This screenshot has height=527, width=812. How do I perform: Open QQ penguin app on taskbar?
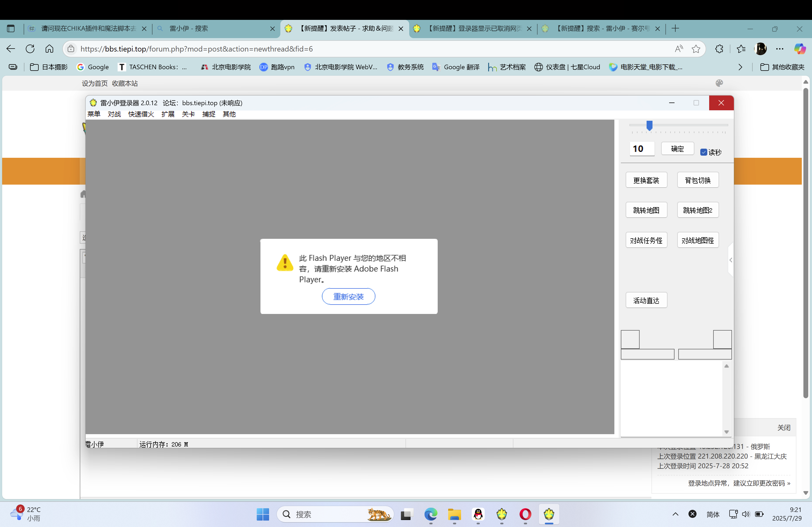(x=478, y=514)
